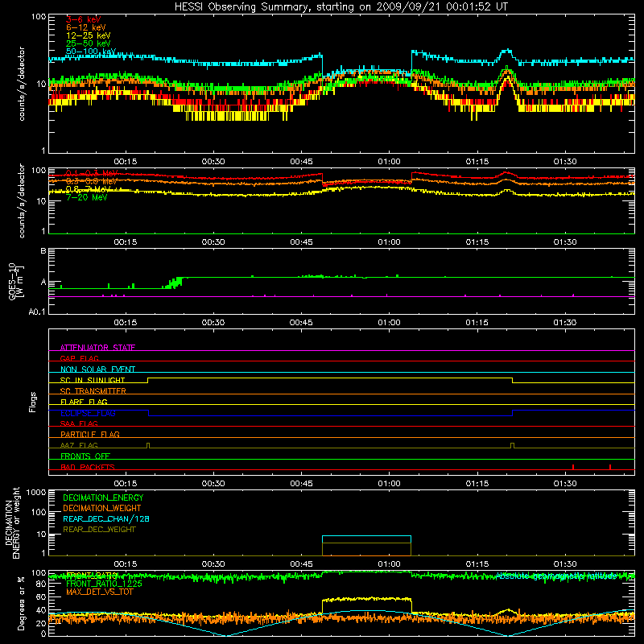The width and height of the screenshot is (644, 644).
Task: Click the GAP_FLAG label
Action: tap(79, 358)
